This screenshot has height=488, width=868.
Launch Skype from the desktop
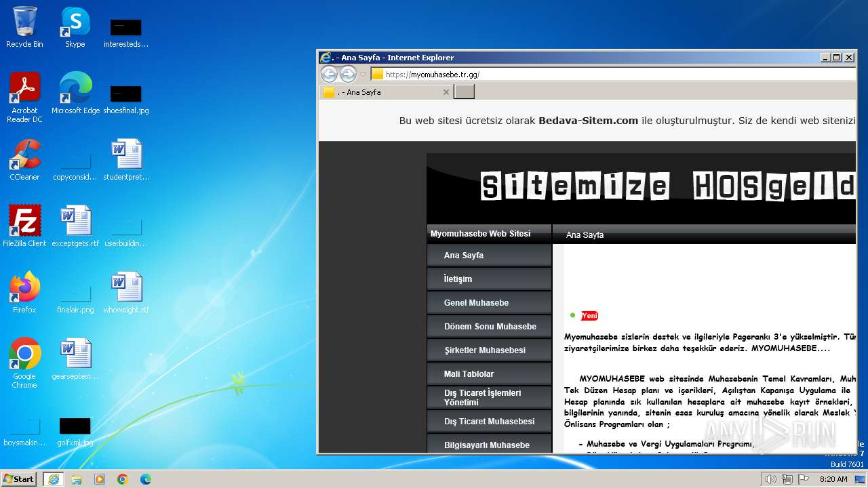tap(75, 27)
